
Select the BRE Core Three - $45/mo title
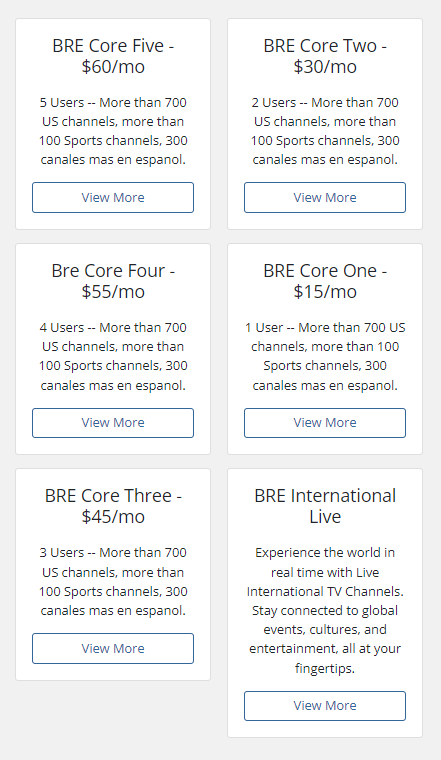(113, 506)
